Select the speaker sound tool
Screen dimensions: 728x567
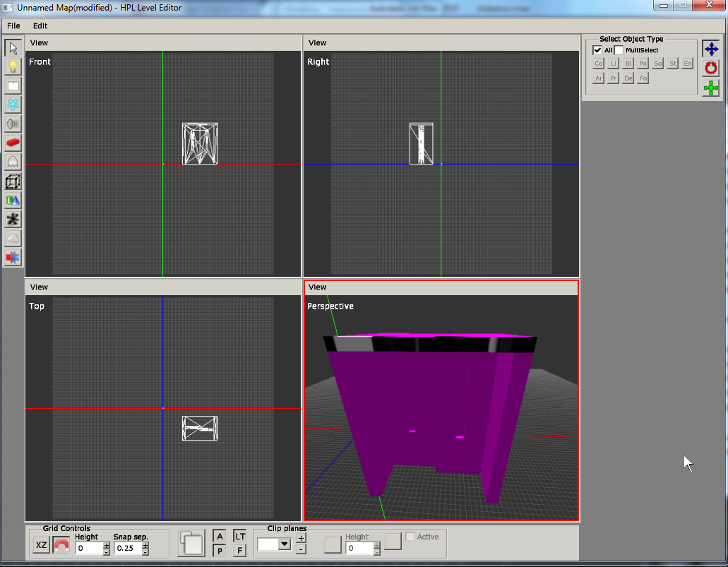click(13, 124)
